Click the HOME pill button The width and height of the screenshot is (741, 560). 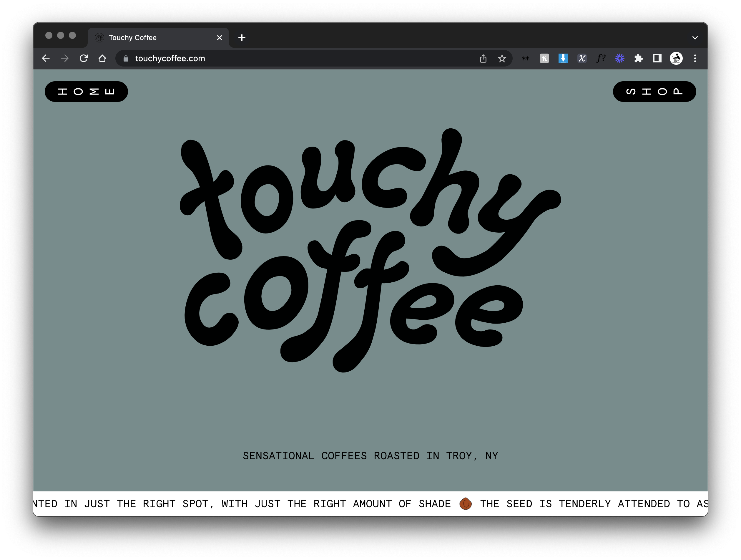tap(87, 92)
